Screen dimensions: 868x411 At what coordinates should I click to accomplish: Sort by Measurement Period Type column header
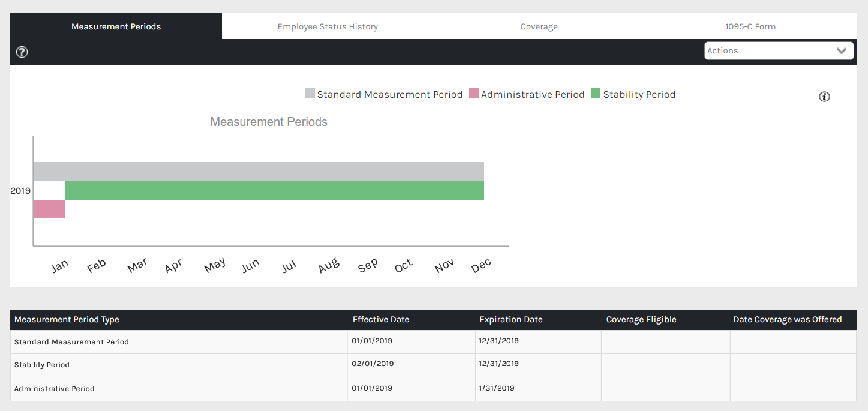click(x=67, y=319)
